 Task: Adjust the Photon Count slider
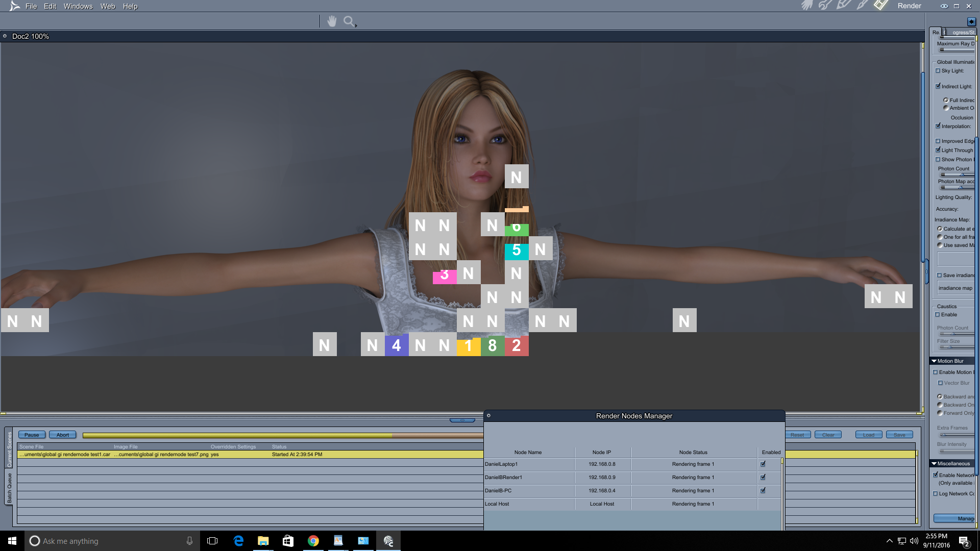coord(962,175)
